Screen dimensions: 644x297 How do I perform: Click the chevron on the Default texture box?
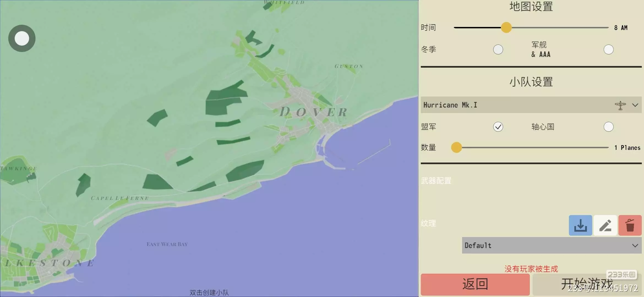click(x=635, y=245)
